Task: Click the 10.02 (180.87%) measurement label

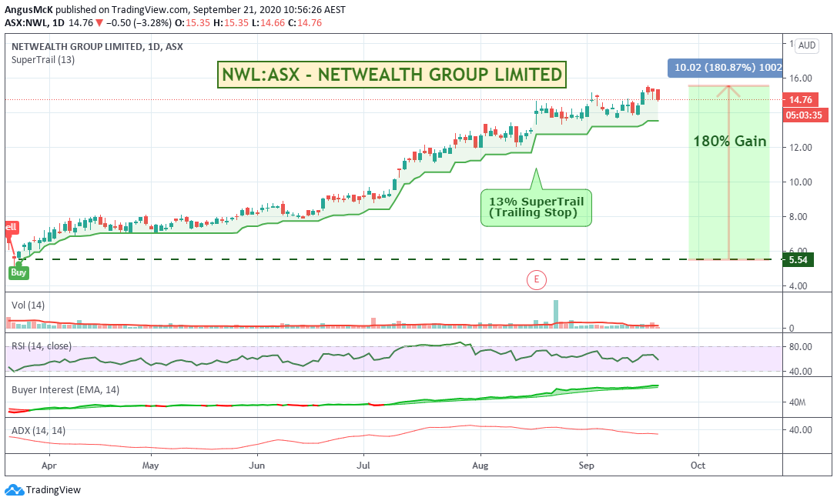Action: (725, 68)
